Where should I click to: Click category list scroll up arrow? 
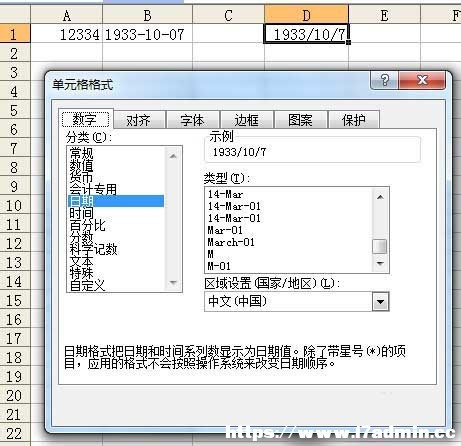[173, 156]
